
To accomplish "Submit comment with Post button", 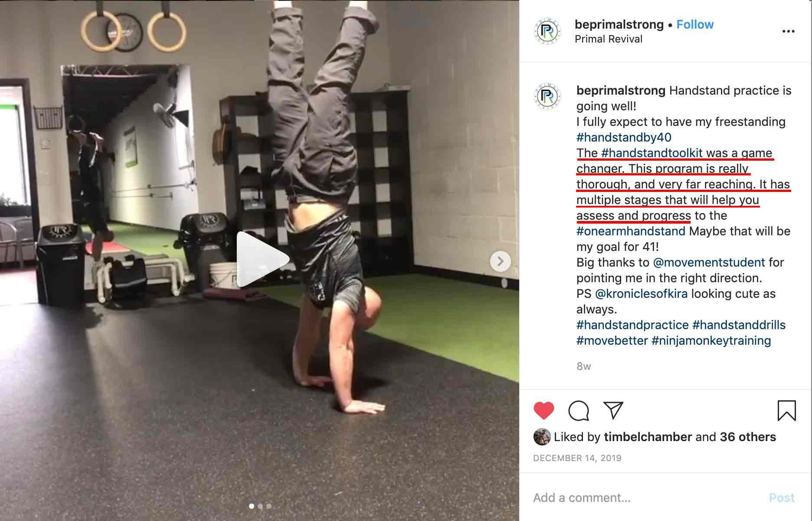I will coord(782,498).
